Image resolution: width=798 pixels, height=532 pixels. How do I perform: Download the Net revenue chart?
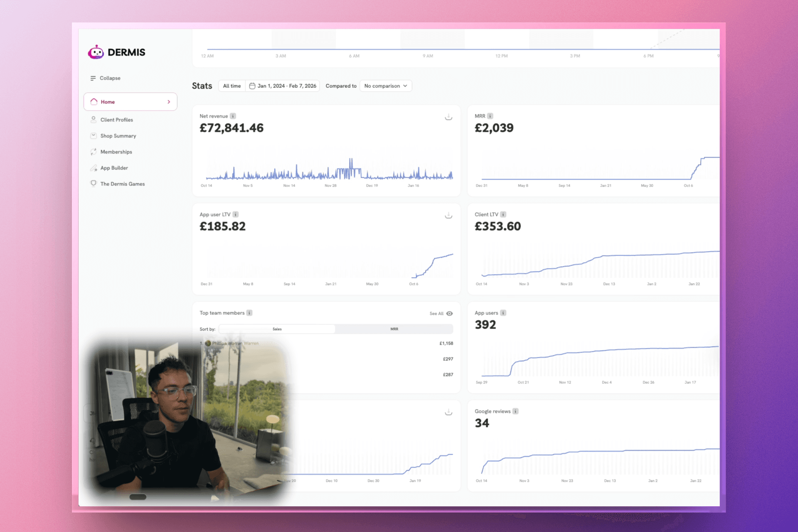coord(448,117)
